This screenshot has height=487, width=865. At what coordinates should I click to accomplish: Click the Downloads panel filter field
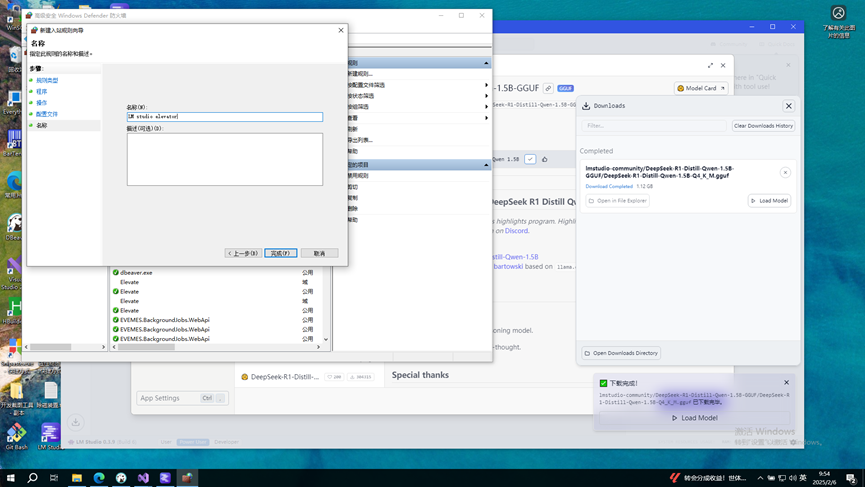654,126
